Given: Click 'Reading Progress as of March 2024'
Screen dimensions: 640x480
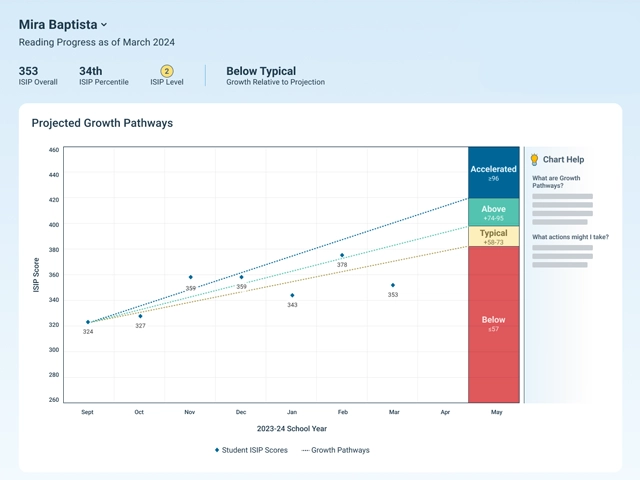Looking at the screenshot, I should tap(97, 42).
